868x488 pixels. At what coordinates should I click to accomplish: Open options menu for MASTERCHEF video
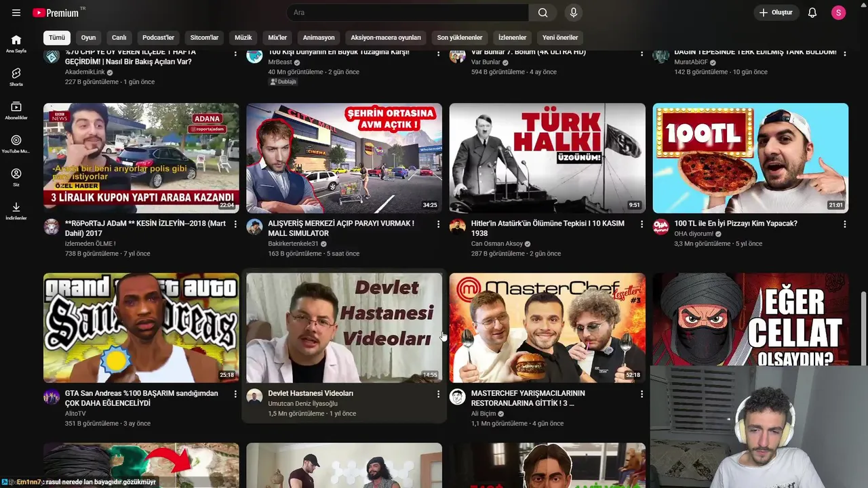point(642,394)
